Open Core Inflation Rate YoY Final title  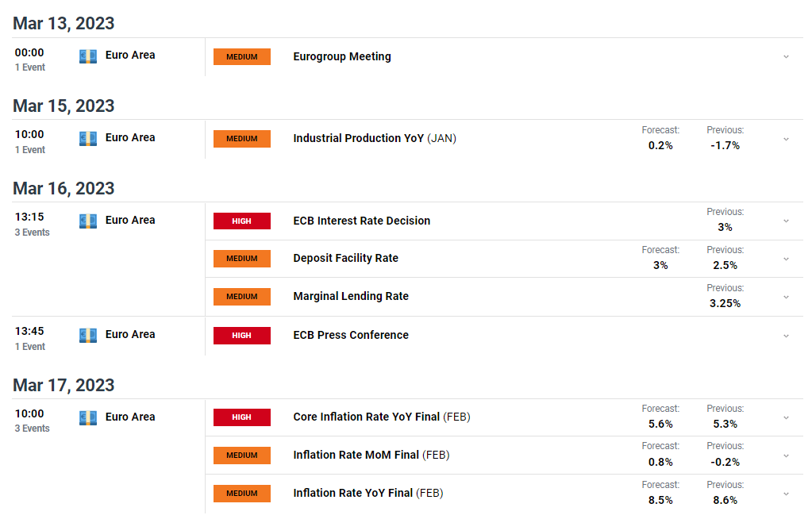coord(382,417)
